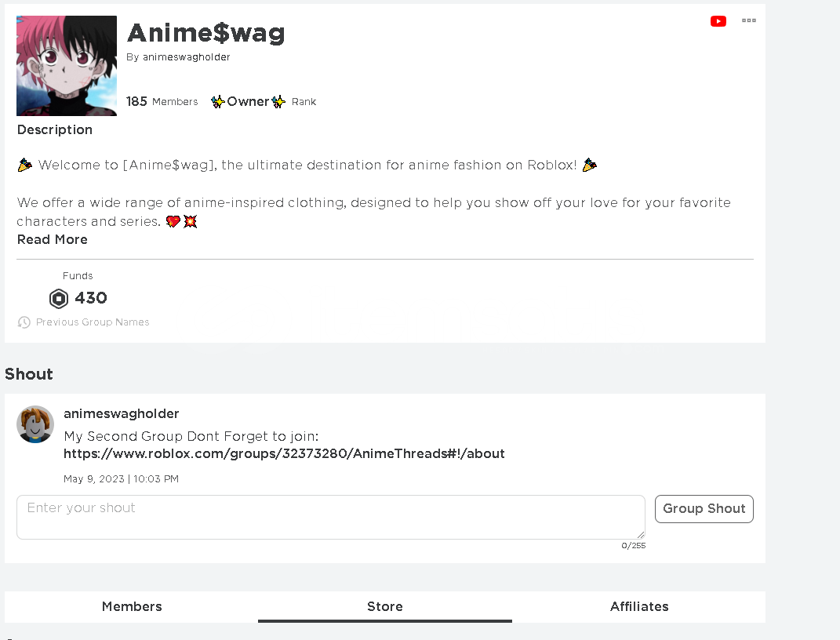This screenshot has width=840, height=640.
Task: Click the Anime$wag group title
Action: (x=205, y=33)
